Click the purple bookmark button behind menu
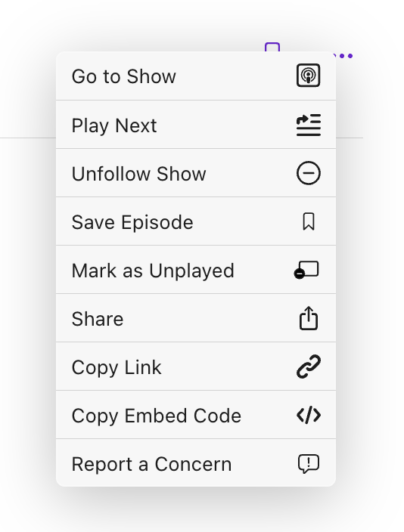This screenshot has width=404, height=532. (272, 47)
